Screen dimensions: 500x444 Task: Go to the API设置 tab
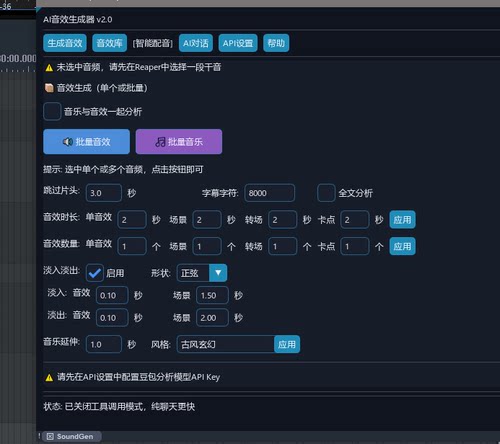pyautogui.click(x=238, y=43)
